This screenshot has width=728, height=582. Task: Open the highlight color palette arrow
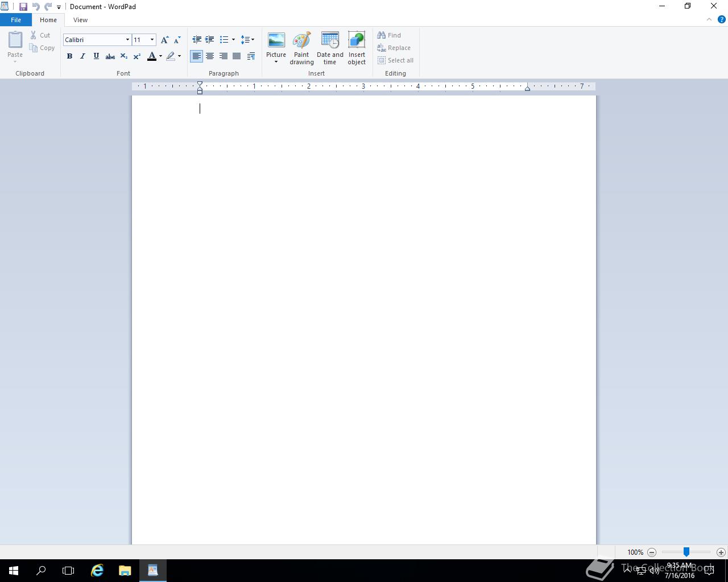click(x=179, y=56)
